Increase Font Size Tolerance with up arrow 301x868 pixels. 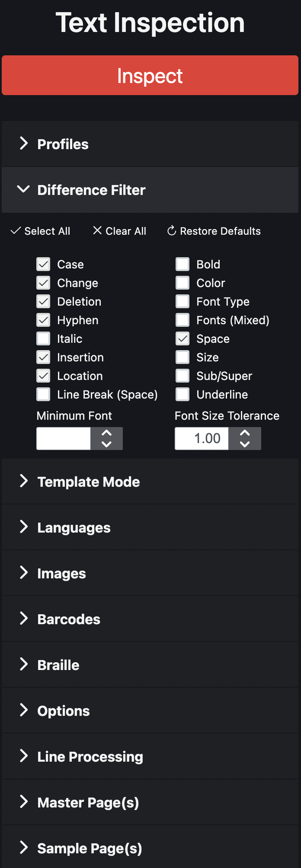point(245,433)
